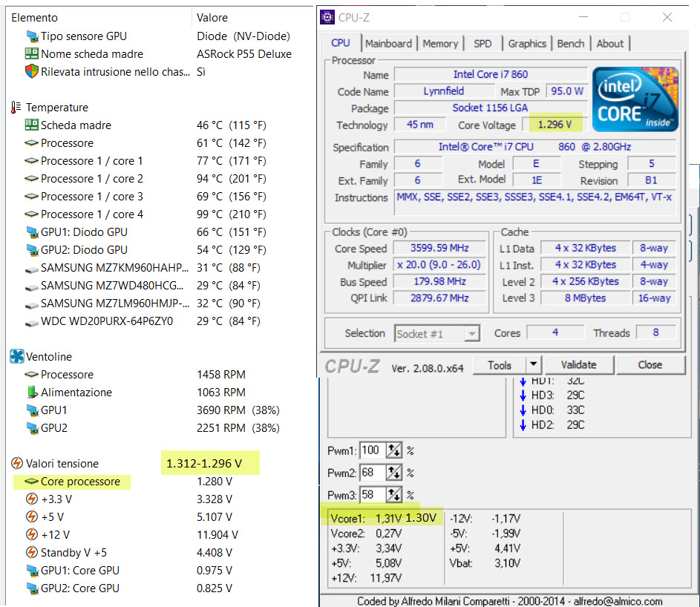Image resolution: width=700 pixels, height=607 pixels.
Task: Click the GPU2: Diodo GPU icon
Action: (32, 250)
